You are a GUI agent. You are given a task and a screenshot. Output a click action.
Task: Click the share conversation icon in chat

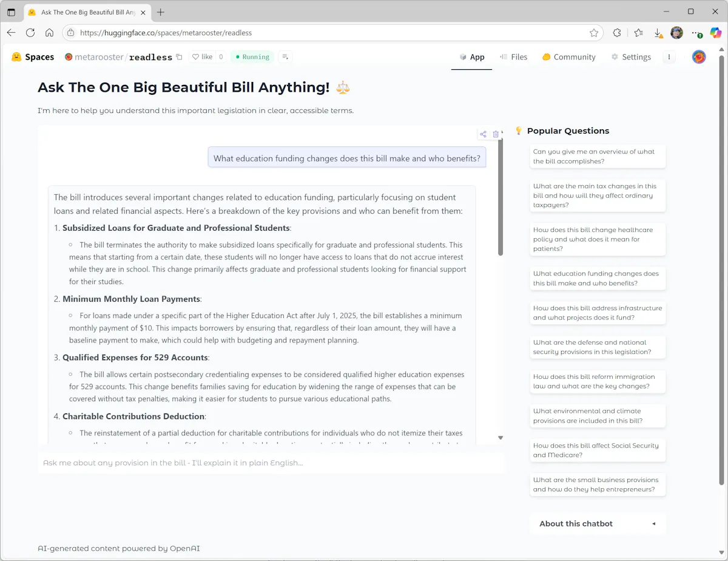(x=483, y=134)
